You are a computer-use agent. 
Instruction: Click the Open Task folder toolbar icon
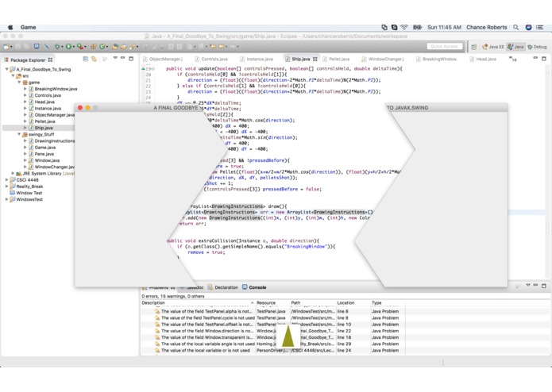pyautogui.click(x=123, y=46)
